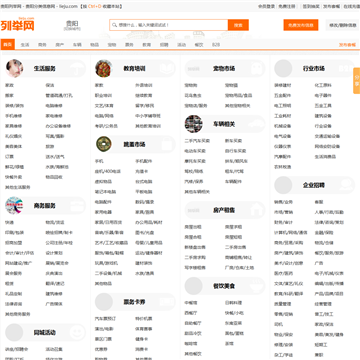Open the 车辆相关 round thumbnail
360x360 pixels.
coord(193,124)
